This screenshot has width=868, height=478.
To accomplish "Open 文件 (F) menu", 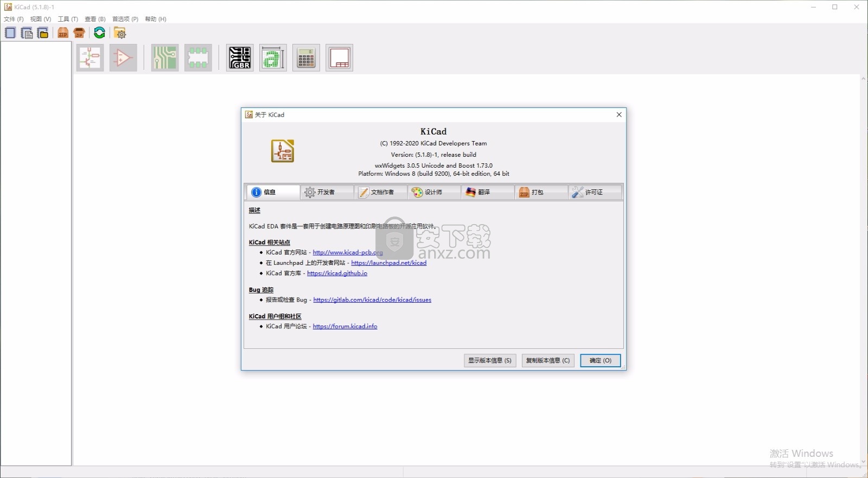I will tap(14, 19).
